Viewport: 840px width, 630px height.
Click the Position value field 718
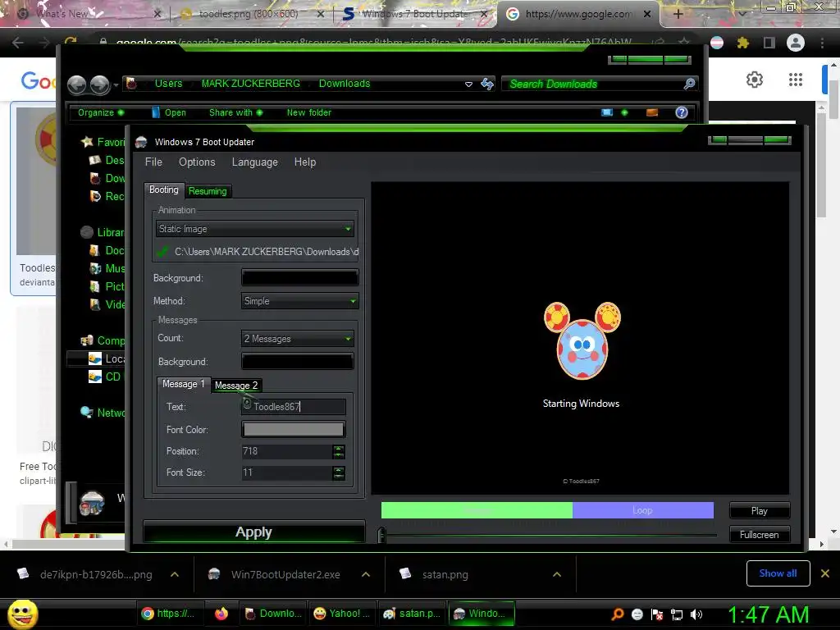coord(286,451)
